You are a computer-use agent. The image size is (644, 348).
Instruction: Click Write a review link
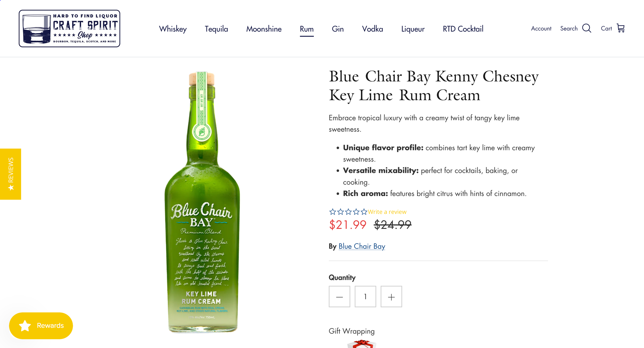pos(387,212)
